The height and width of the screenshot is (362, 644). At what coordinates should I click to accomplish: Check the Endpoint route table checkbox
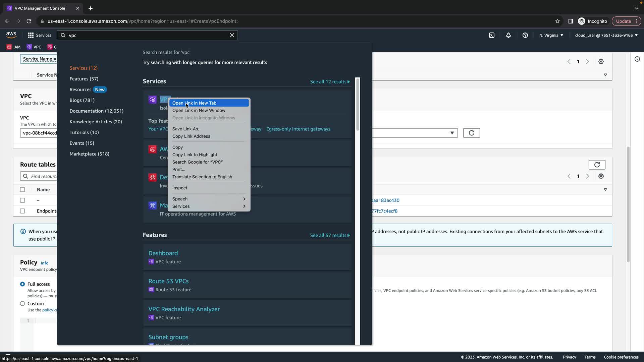[x=22, y=211]
